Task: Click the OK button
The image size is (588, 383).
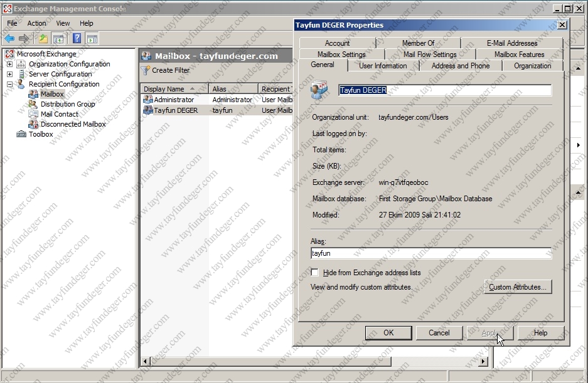Action: [x=388, y=333]
